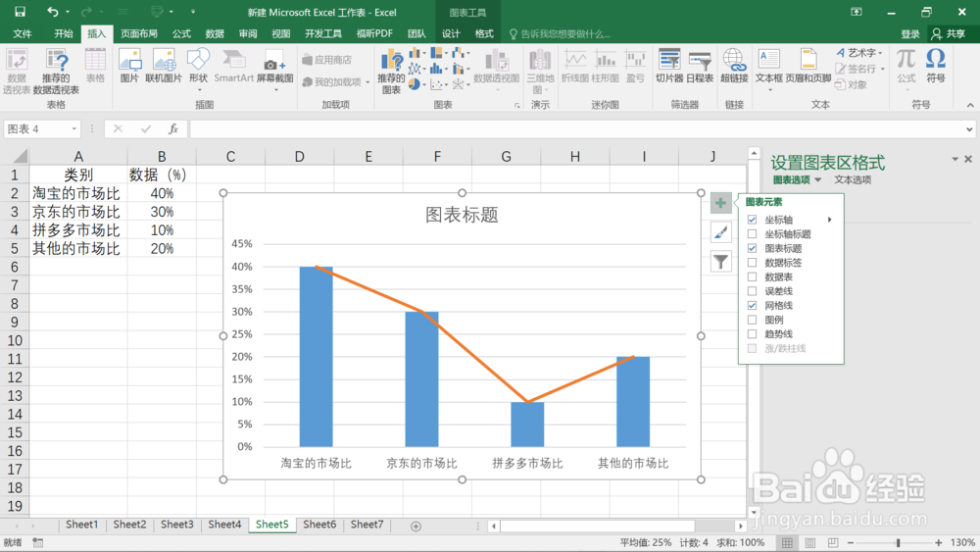The width and height of the screenshot is (980, 552).
Task: Expand 坐标轴 submenu arrow
Action: (829, 220)
